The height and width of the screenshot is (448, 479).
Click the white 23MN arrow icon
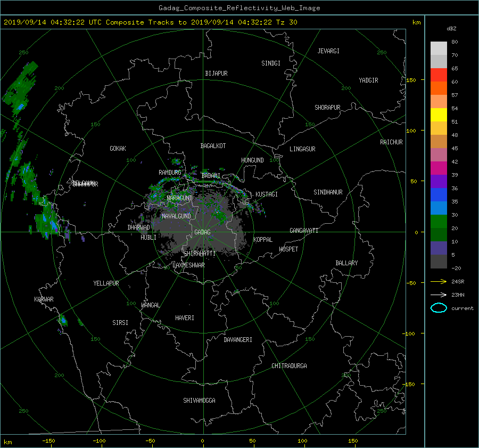coord(439,295)
